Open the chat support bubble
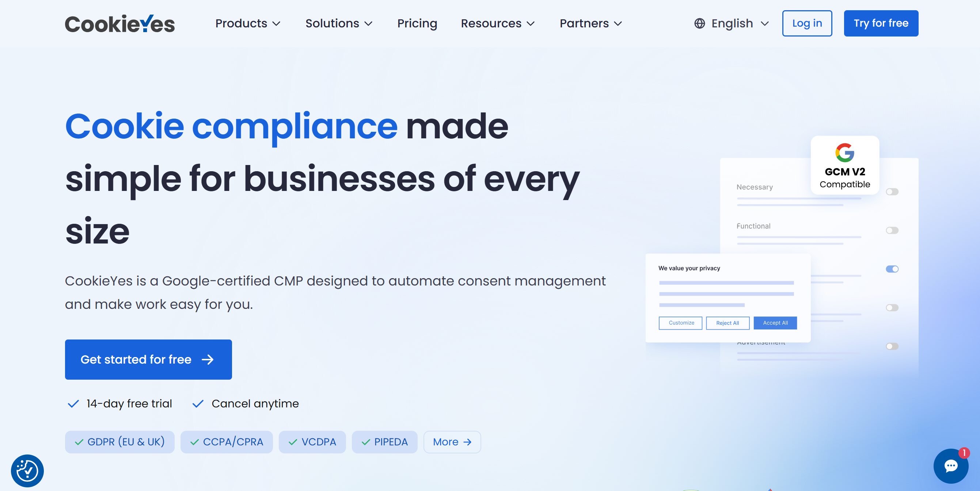Image resolution: width=980 pixels, height=491 pixels. pyautogui.click(x=951, y=466)
